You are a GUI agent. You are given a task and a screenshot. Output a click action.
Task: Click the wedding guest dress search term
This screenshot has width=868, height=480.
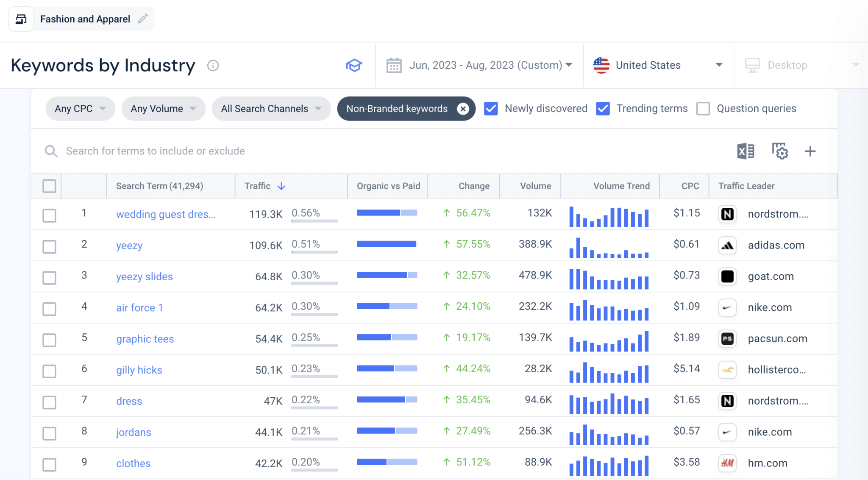(166, 214)
